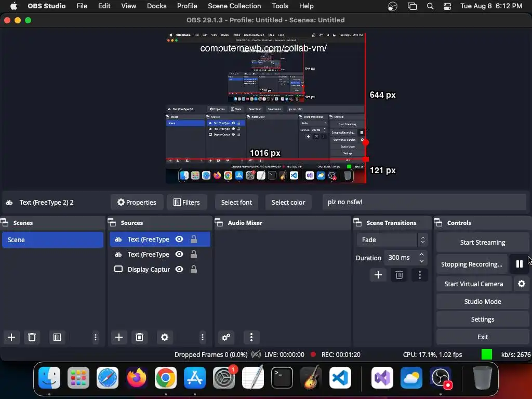This screenshot has width=532, height=399.
Task: Decrease the transition duration with the down arrow
Action: point(421,261)
